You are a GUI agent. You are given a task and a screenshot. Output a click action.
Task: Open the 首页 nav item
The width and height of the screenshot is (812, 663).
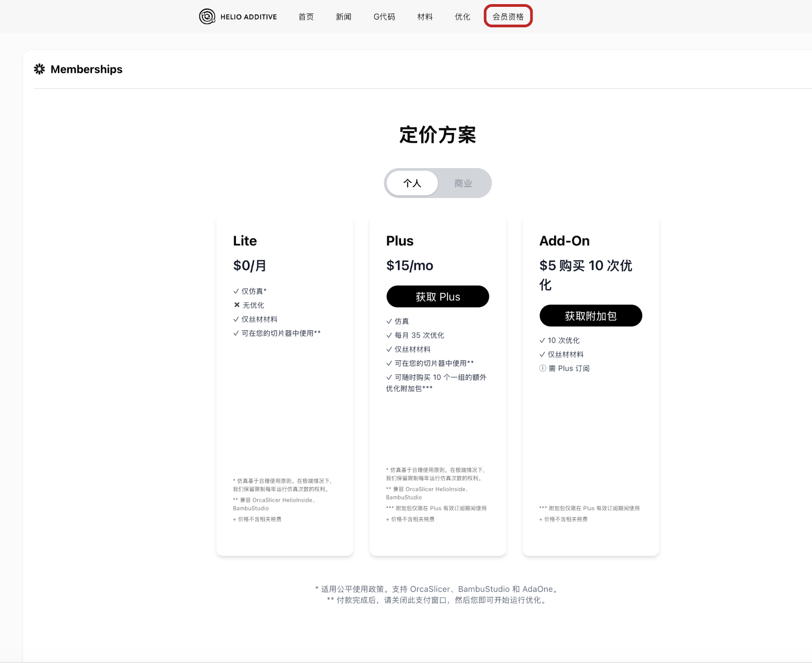pyautogui.click(x=306, y=17)
